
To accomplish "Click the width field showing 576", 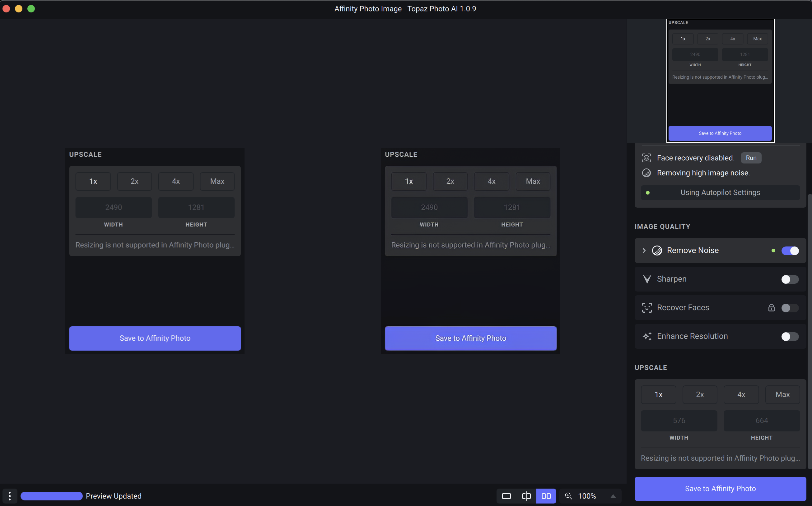I will pos(679,420).
